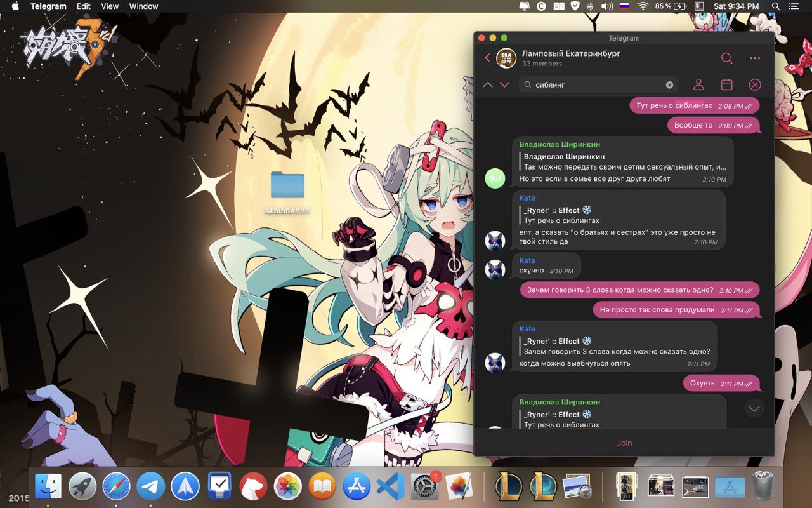The height and width of the screenshot is (508, 812).
Task: Click the battery 85 % indicator
Action: pyautogui.click(x=671, y=6)
